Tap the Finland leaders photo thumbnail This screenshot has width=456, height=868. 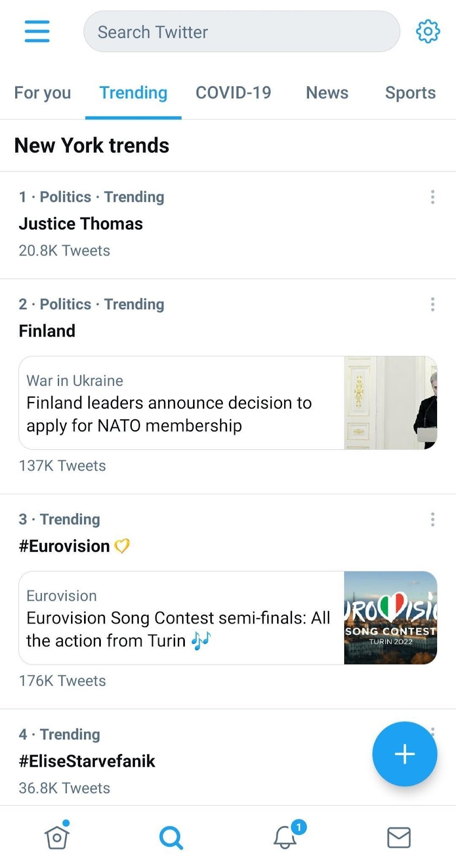point(390,403)
